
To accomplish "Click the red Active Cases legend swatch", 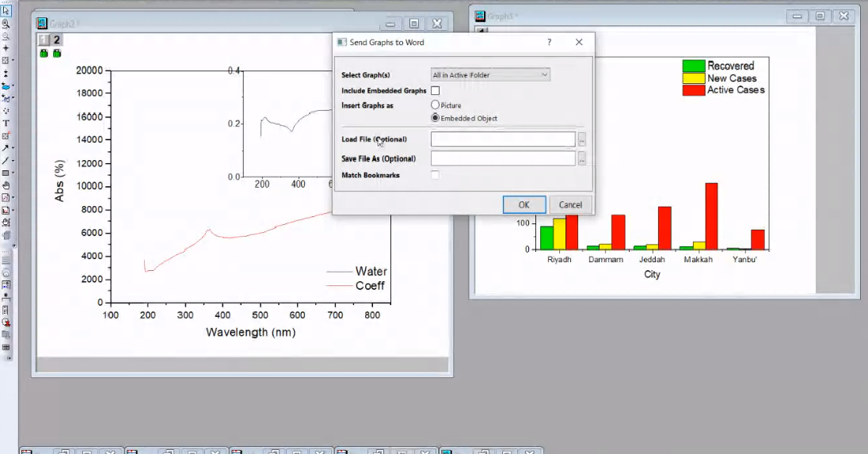I will 694,90.
